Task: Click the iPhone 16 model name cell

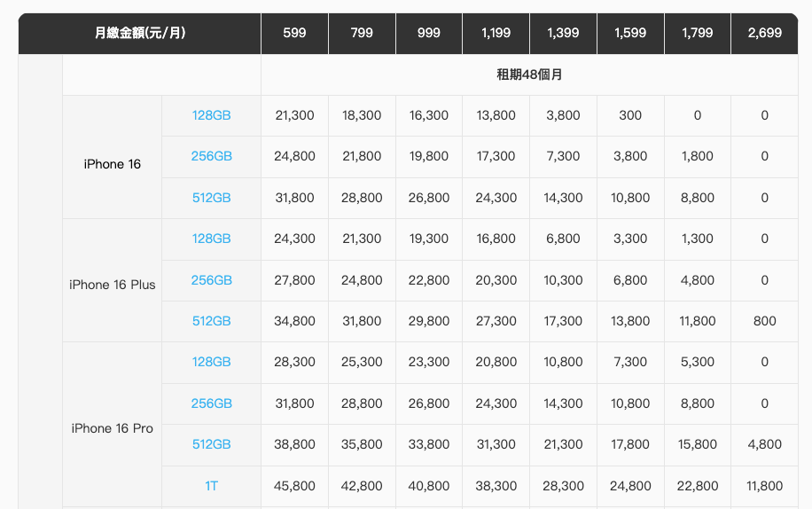Action: click(113, 164)
